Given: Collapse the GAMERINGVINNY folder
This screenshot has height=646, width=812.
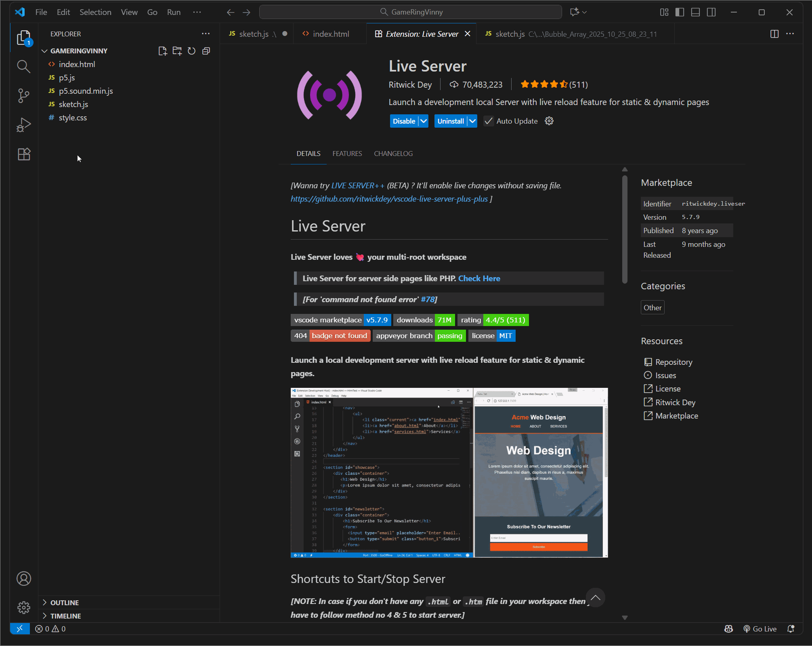Looking at the screenshot, I should (44, 51).
